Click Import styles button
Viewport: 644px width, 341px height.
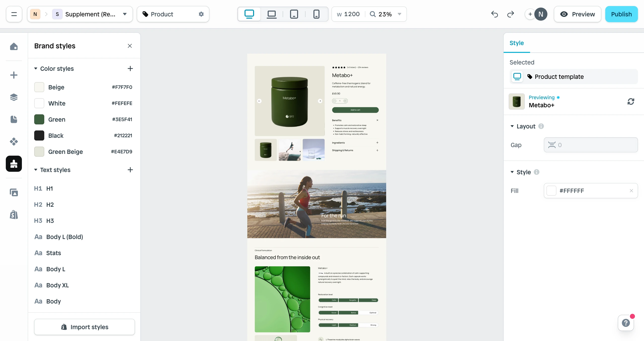pyautogui.click(x=84, y=327)
